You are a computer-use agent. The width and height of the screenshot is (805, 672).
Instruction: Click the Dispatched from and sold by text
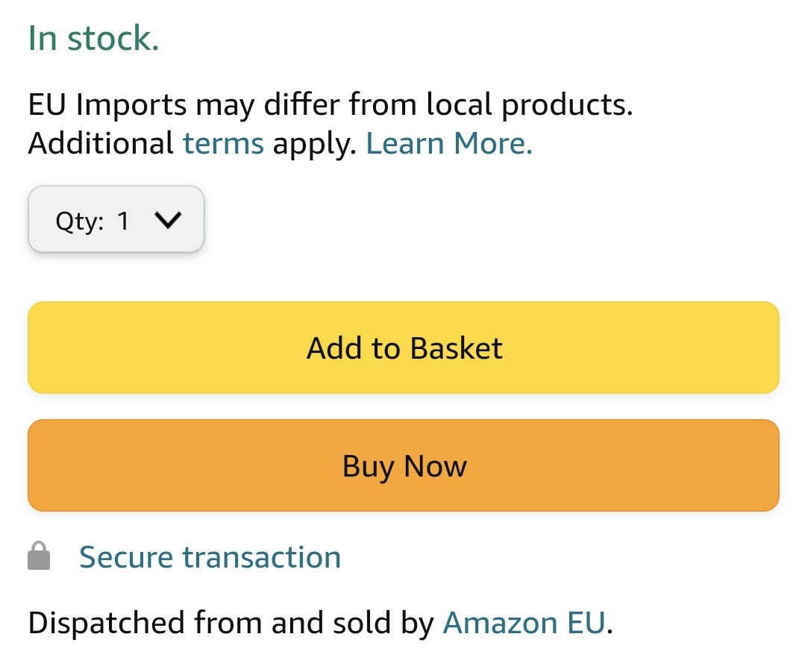point(231,624)
